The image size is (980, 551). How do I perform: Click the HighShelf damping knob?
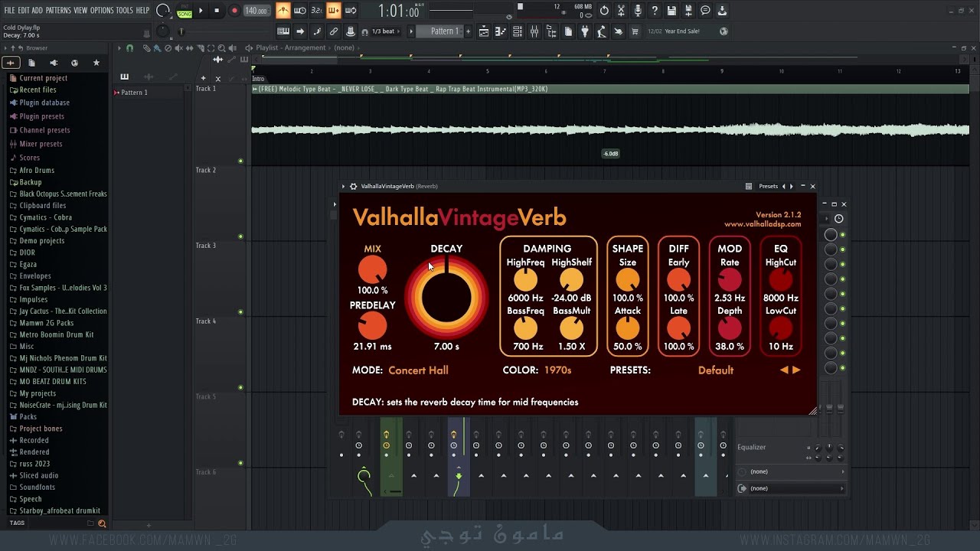[571, 280]
